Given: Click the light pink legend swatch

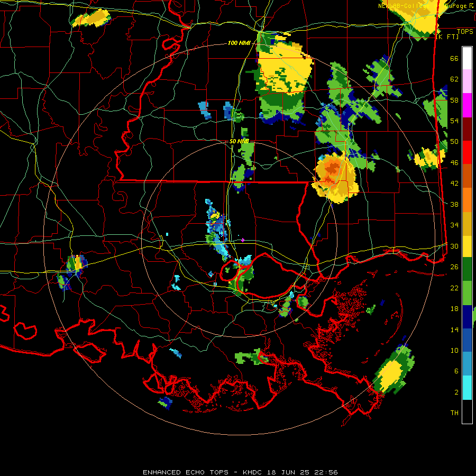Looking at the screenshot, I should coord(467,81).
